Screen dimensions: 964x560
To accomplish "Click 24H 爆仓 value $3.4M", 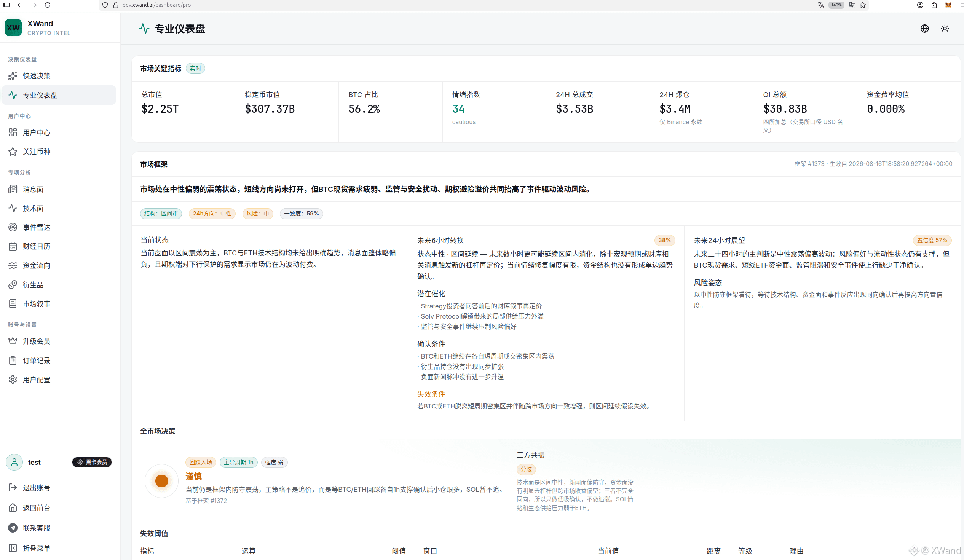I will pyautogui.click(x=675, y=109).
